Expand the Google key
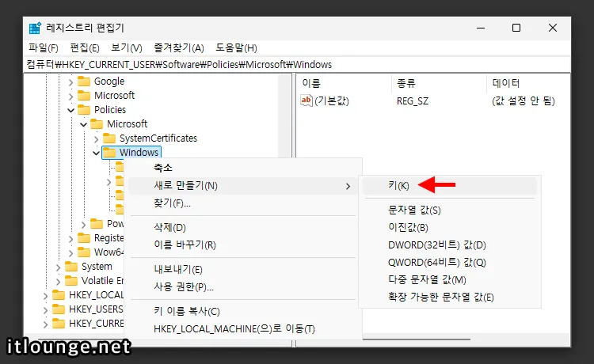The image size is (594, 364). point(70,82)
